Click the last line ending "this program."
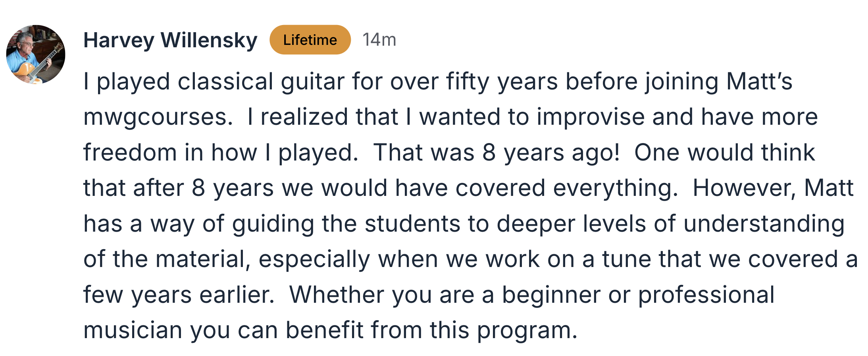The image size is (868, 356). pos(330,331)
